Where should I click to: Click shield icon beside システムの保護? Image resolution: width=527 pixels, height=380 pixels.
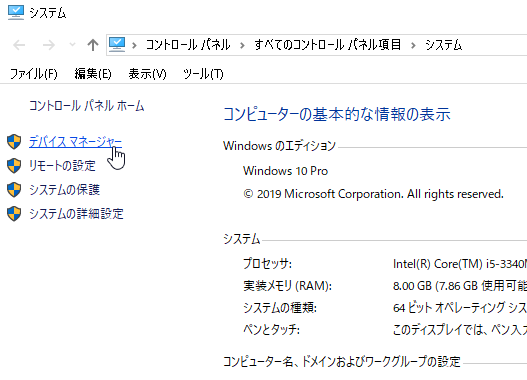[x=14, y=190]
